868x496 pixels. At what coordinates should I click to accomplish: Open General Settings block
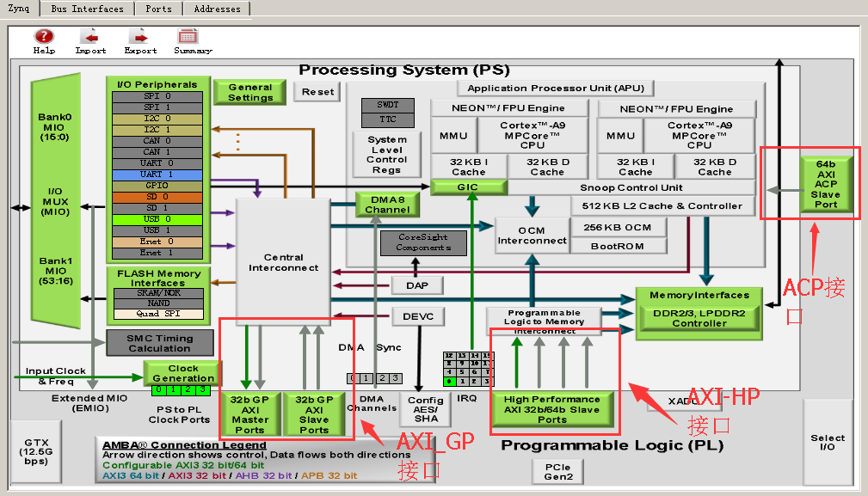(x=250, y=92)
